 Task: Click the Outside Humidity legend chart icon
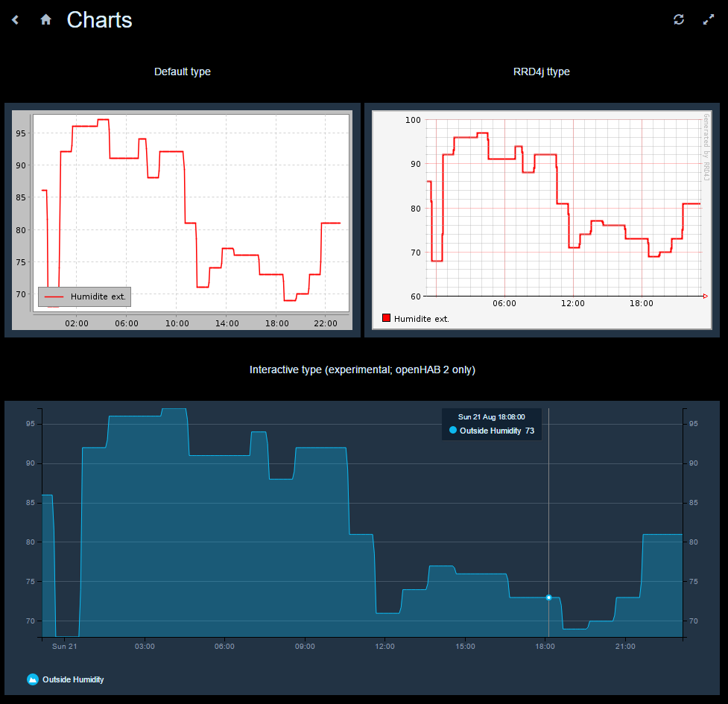(33, 679)
